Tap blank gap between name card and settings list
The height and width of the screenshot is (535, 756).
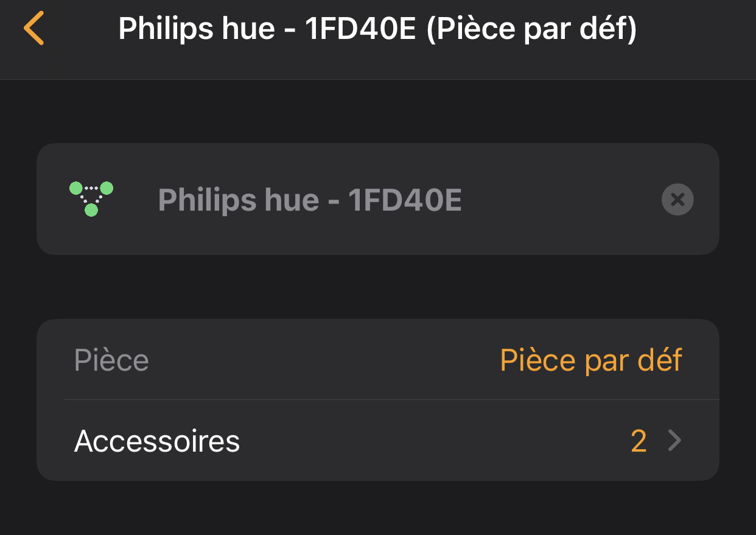click(377, 287)
